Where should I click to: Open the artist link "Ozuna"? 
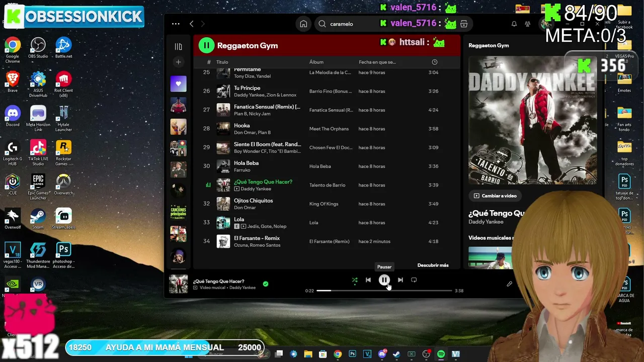[x=241, y=245]
